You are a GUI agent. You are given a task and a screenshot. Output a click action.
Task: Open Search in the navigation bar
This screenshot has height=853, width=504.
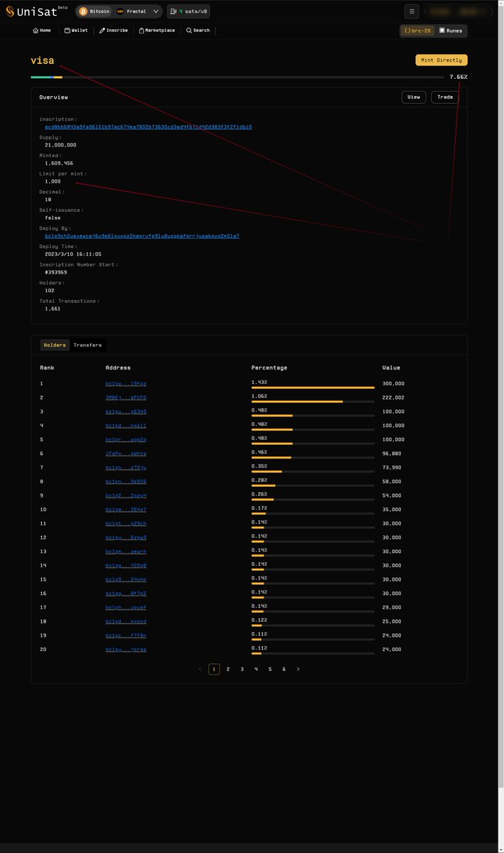point(198,31)
